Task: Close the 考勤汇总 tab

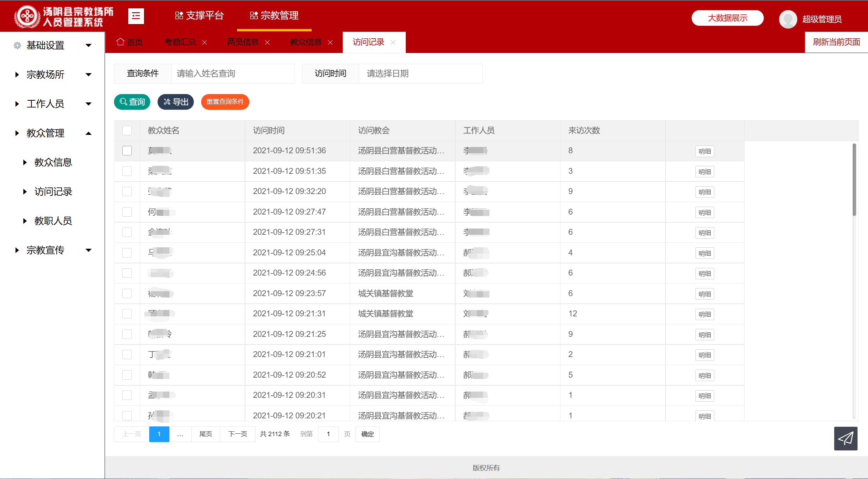Action: click(205, 43)
